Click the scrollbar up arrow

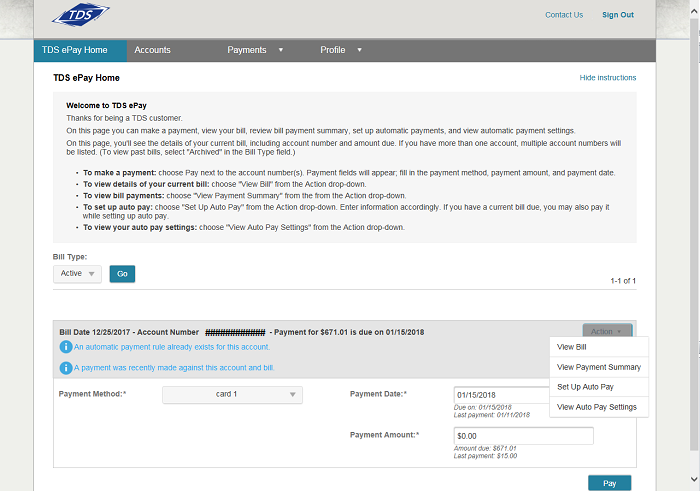[x=694, y=12]
